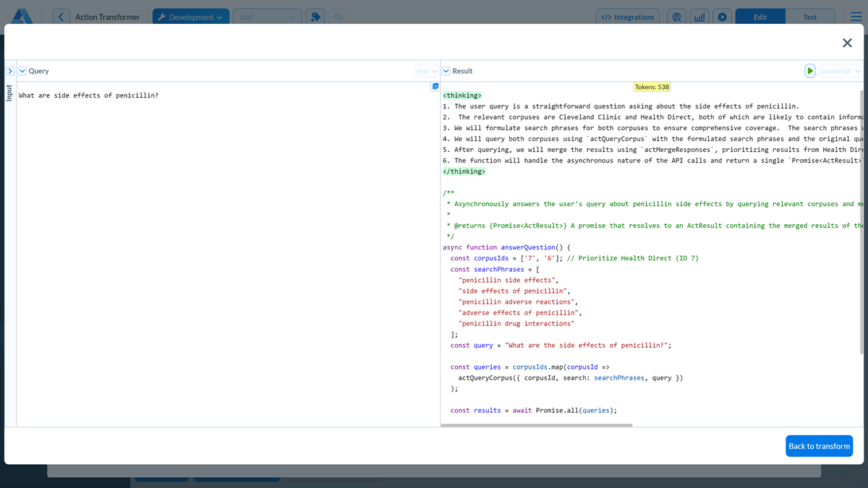This screenshot has width=868, height=488.
Task: Switch to the Edit tab
Action: coord(759,17)
